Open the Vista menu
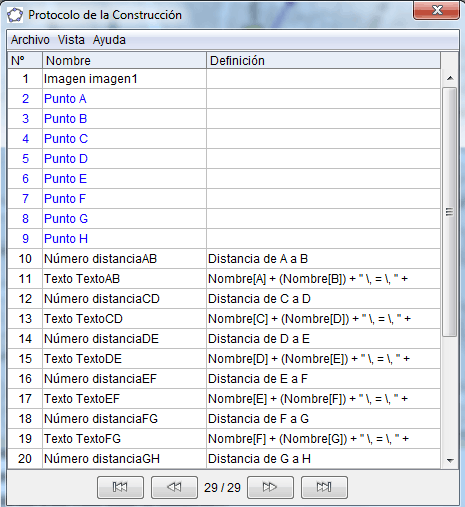Viewport: 465px width, 507px height. click(x=71, y=40)
